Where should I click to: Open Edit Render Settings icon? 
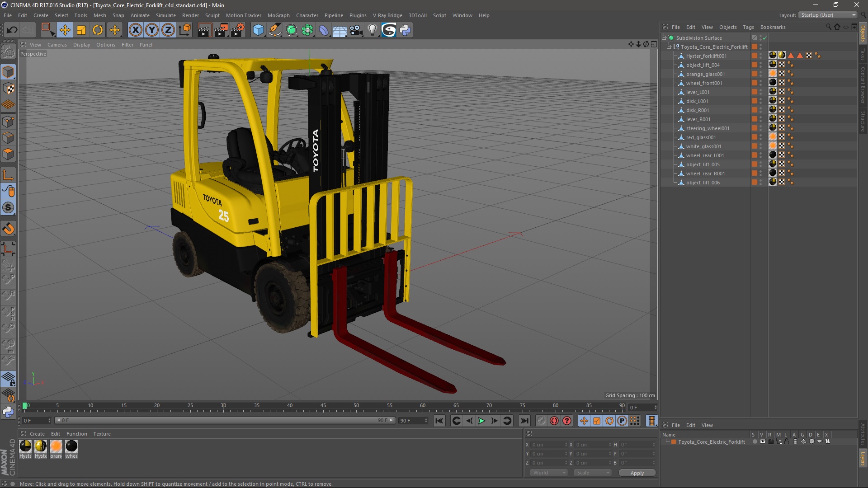pyautogui.click(x=238, y=30)
